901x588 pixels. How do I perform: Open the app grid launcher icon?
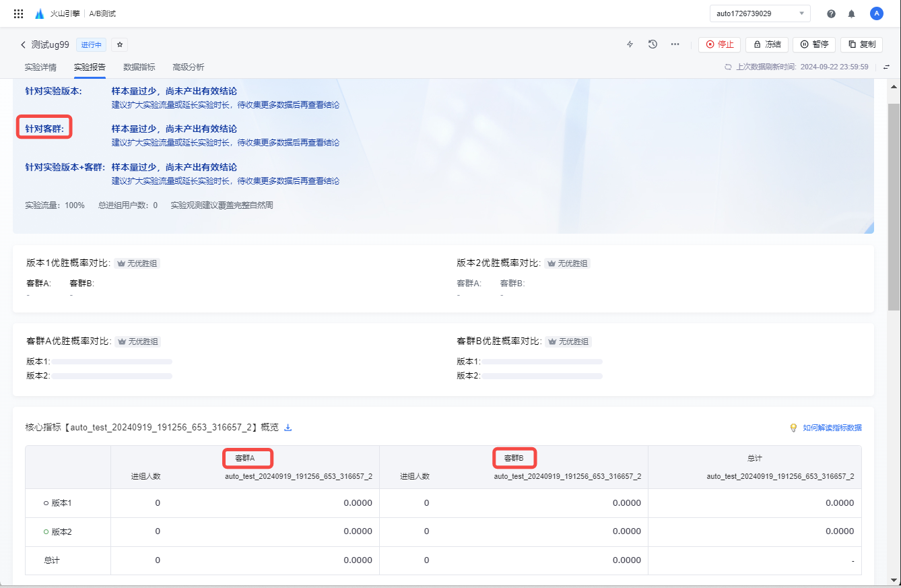(x=19, y=13)
